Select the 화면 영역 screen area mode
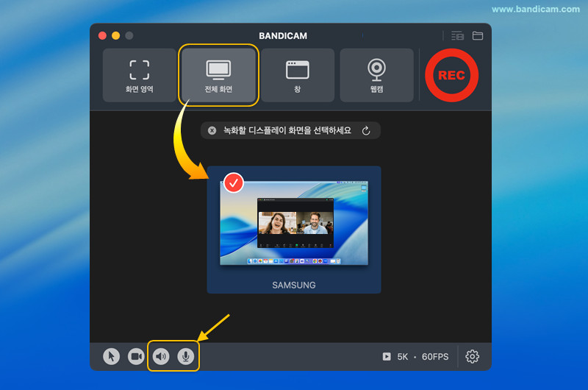588x390 pixels. click(140, 76)
